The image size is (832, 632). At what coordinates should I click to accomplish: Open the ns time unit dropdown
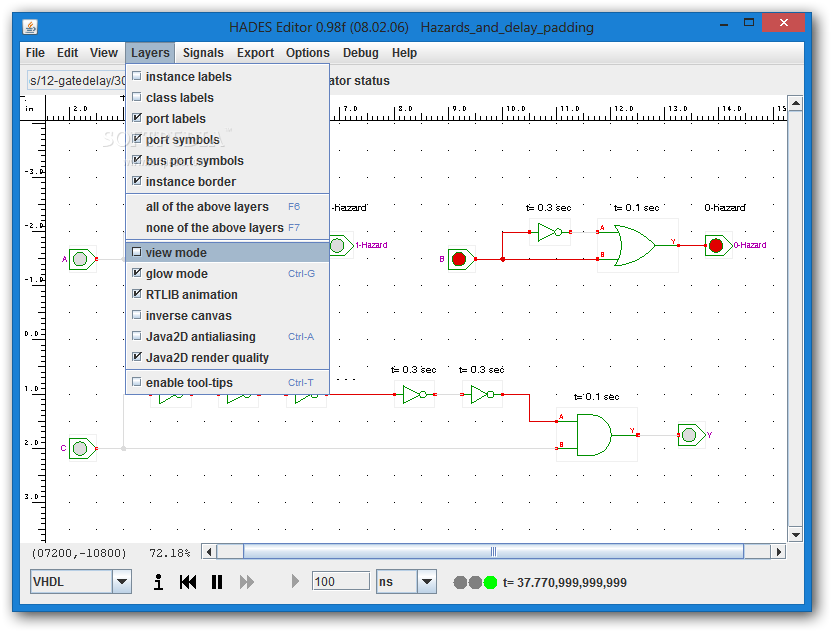pyautogui.click(x=427, y=582)
